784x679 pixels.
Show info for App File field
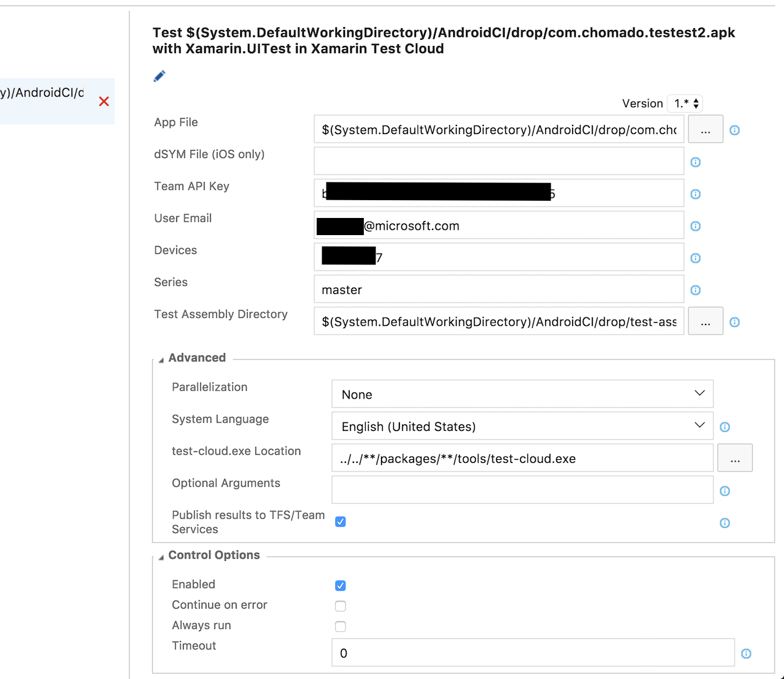tap(734, 130)
